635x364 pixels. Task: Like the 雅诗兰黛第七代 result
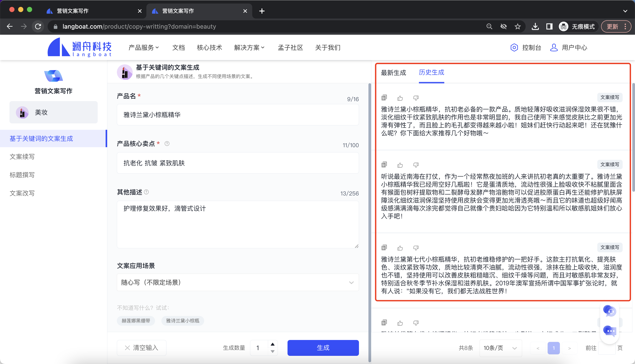pos(400,248)
